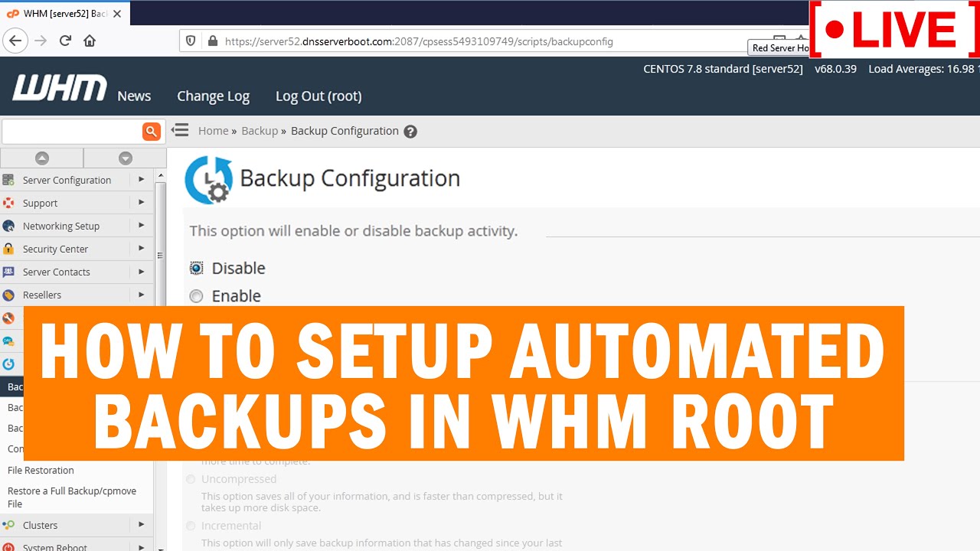Click the browser forward arrow
This screenshot has width=980, height=551.
click(x=41, y=41)
